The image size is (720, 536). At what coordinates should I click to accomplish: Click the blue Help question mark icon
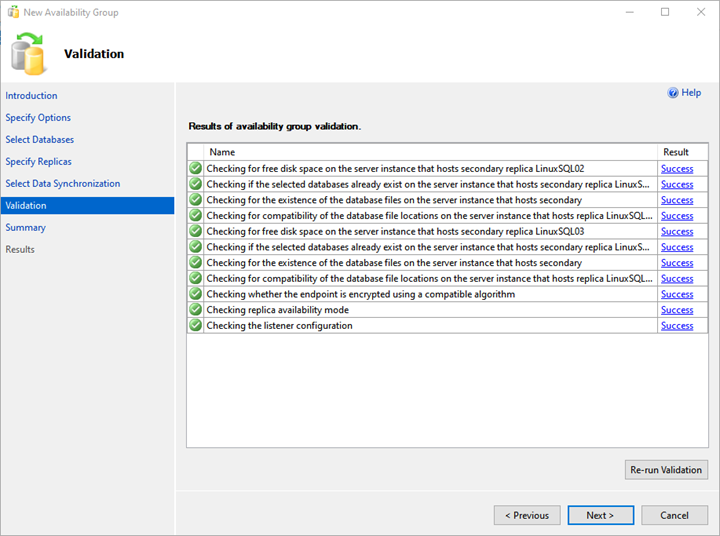673,93
